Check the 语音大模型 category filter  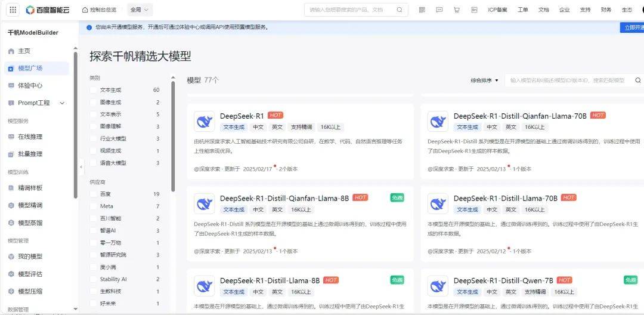93,163
